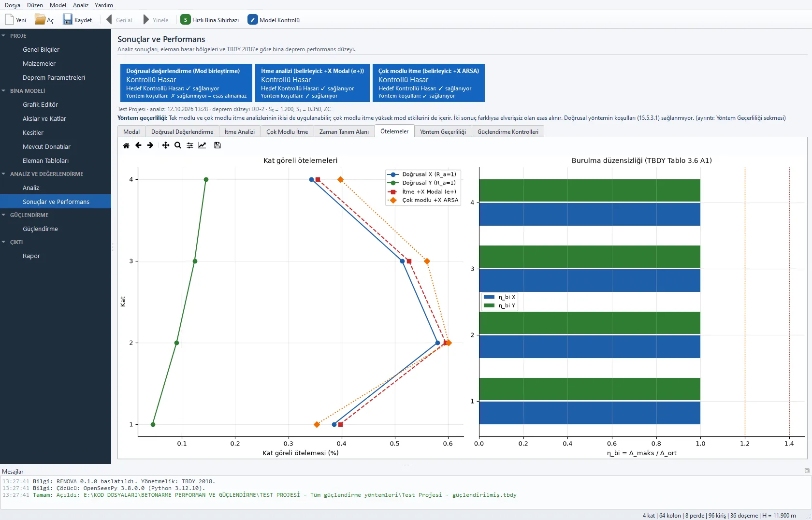This screenshot has height=520, width=812.
Task: Open the Dosya menu
Action: [13, 5]
